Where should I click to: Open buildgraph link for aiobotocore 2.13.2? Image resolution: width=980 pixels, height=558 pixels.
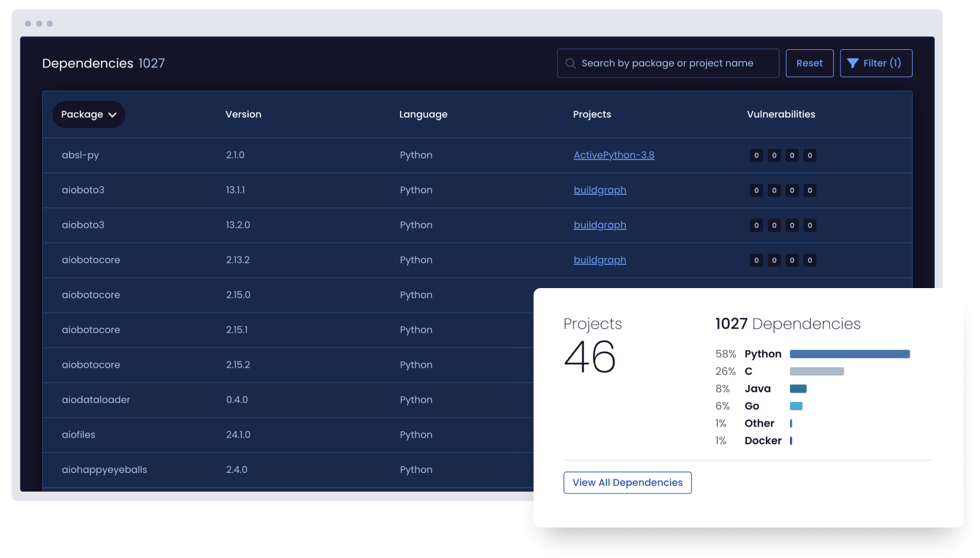[x=599, y=260]
